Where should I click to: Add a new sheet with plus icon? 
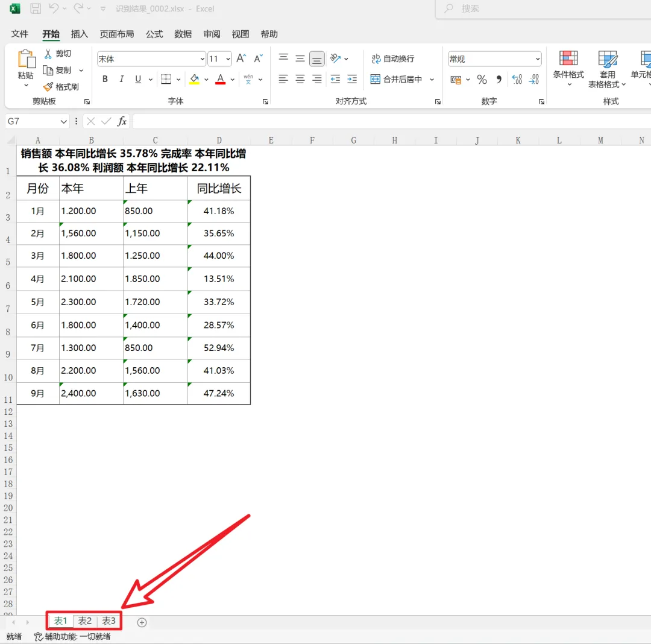coord(142,622)
